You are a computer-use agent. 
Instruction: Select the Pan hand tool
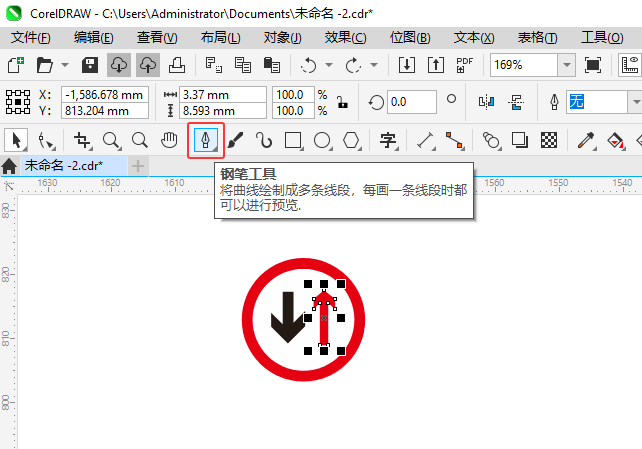click(x=169, y=141)
